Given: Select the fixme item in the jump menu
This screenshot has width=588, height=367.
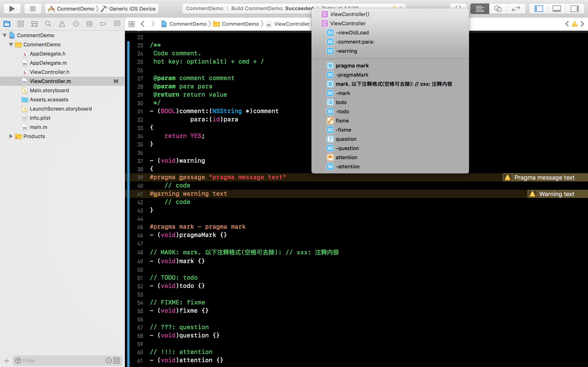Looking at the screenshot, I should 342,121.
